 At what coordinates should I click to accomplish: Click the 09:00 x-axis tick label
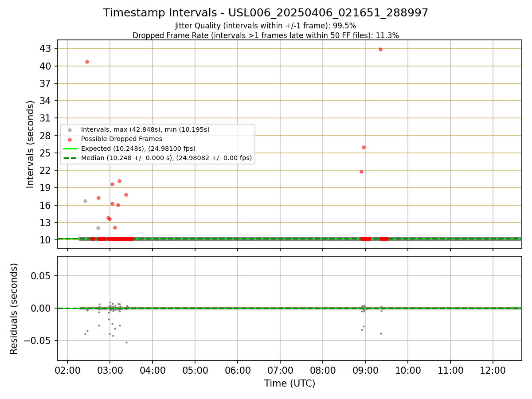click(365, 371)
